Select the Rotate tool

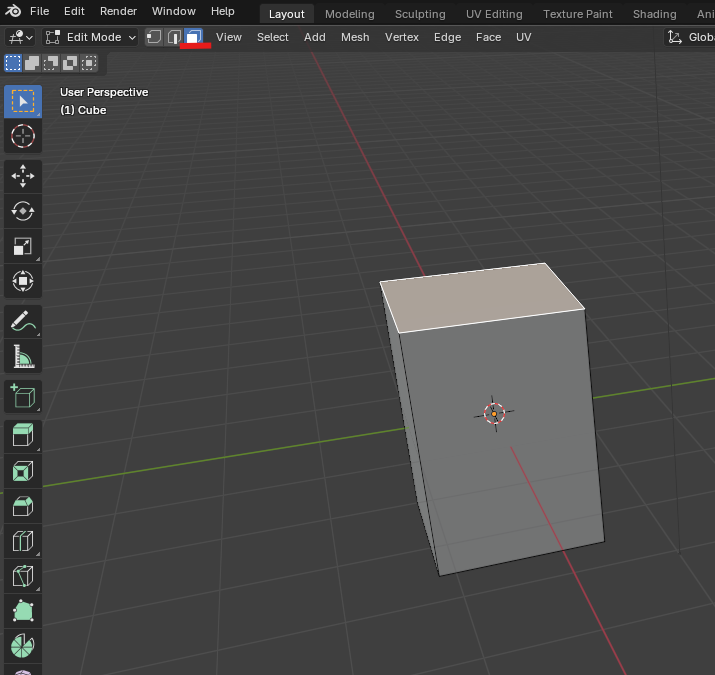(23, 211)
